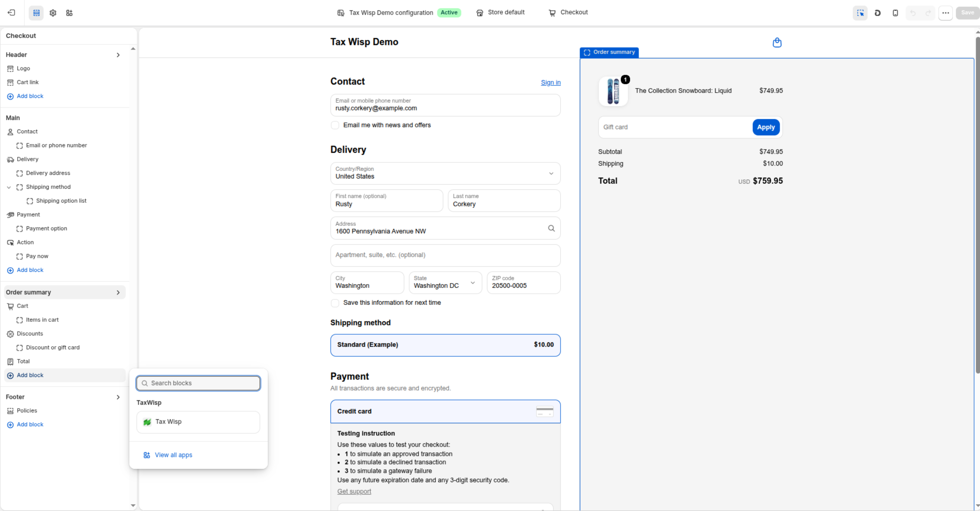Open the settings gear icon
Screen dimensions: 980x511
coord(53,13)
